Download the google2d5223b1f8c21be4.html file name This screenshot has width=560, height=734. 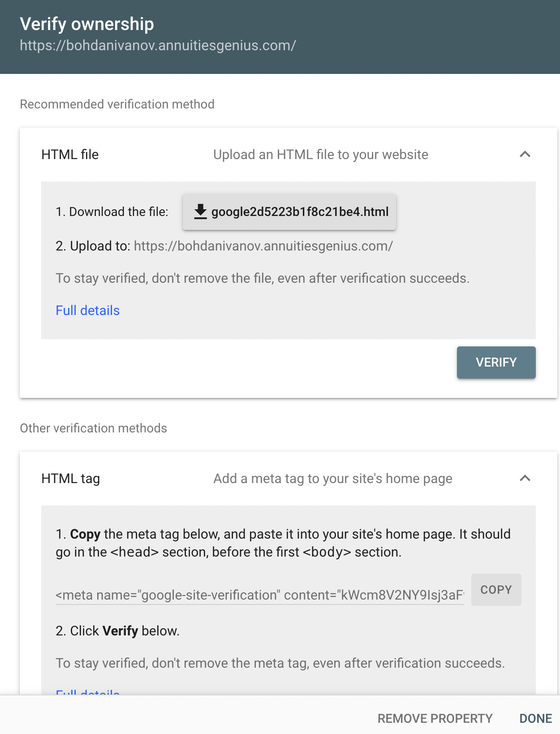tap(300, 212)
